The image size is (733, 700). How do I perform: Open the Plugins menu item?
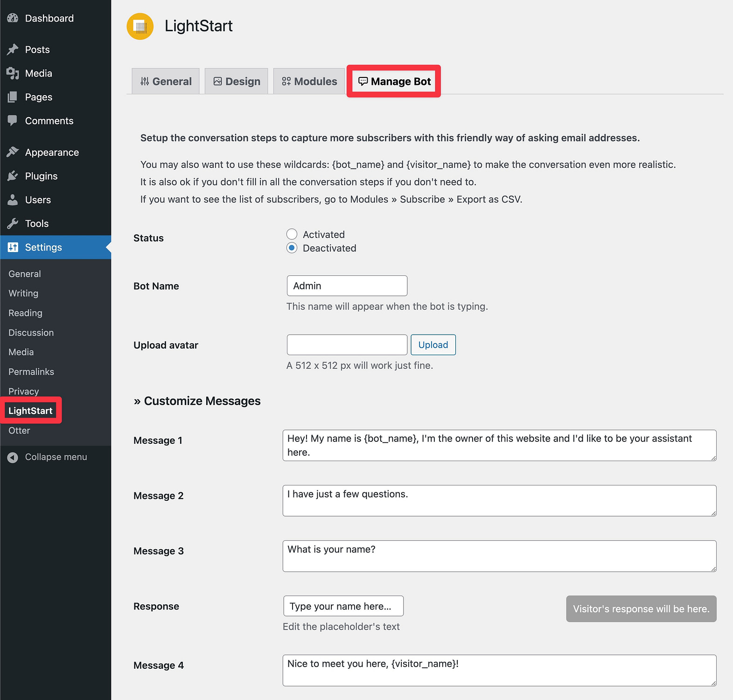click(x=41, y=176)
